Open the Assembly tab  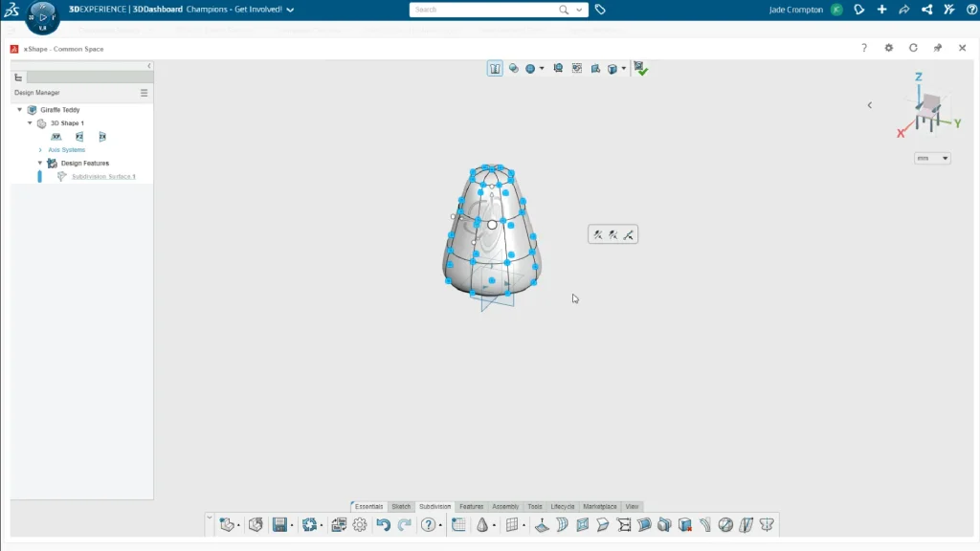click(x=505, y=507)
